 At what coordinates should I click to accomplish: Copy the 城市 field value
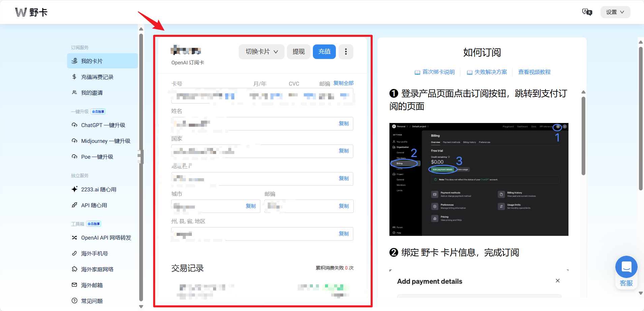(x=251, y=206)
